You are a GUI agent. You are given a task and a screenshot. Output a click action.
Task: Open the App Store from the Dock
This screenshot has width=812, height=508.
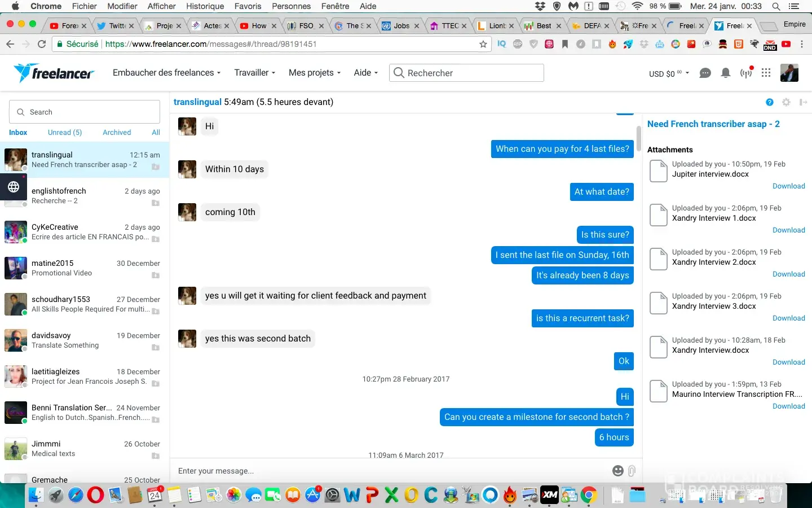312,495
